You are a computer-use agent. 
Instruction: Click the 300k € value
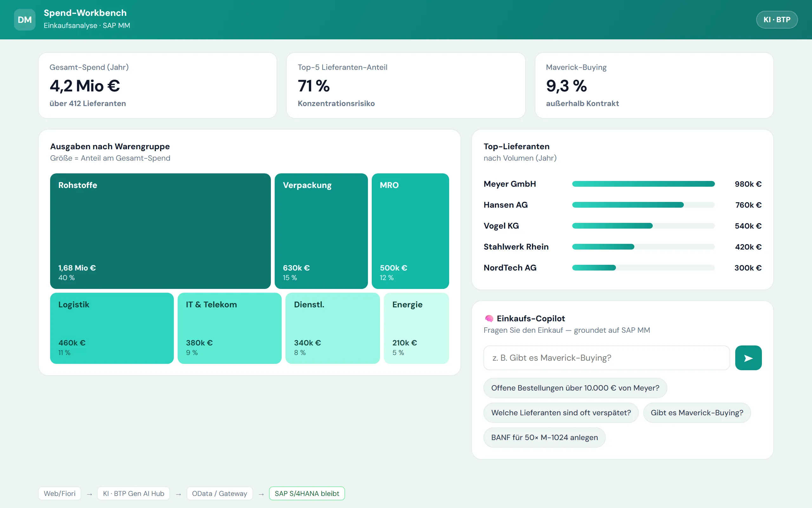[748, 268]
